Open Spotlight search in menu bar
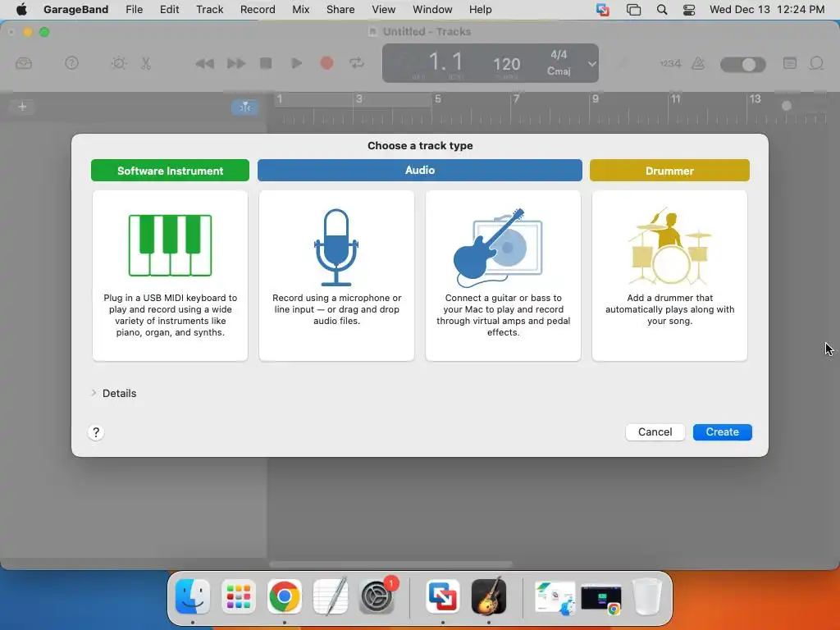This screenshot has height=630, width=840. [x=662, y=10]
